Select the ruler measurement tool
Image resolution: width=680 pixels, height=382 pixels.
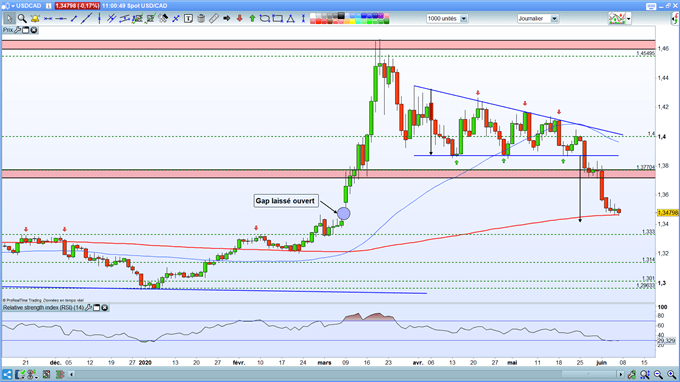pyautogui.click(x=214, y=19)
